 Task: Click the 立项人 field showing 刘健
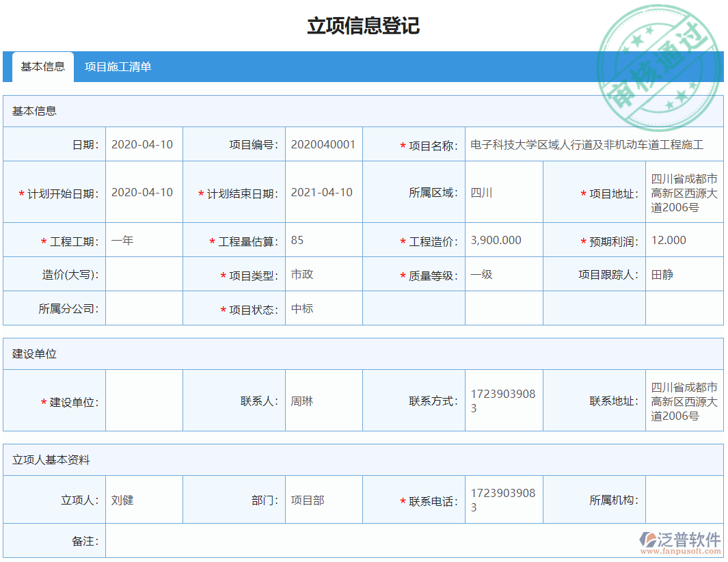click(144, 499)
